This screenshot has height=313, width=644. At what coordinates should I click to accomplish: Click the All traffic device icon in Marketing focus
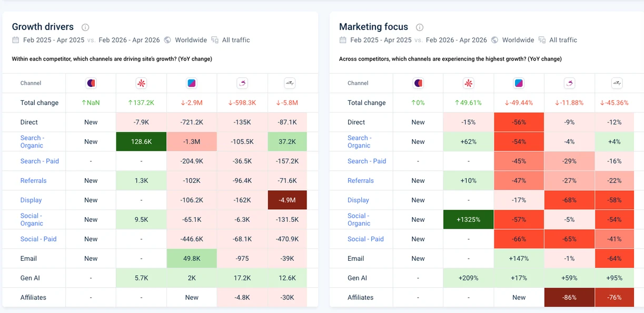pyautogui.click(x=542, y=40)
